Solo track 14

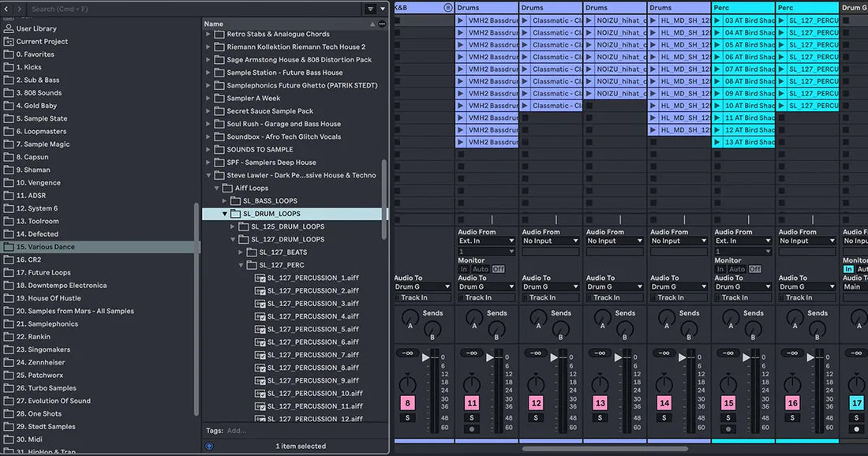point(664,418)
